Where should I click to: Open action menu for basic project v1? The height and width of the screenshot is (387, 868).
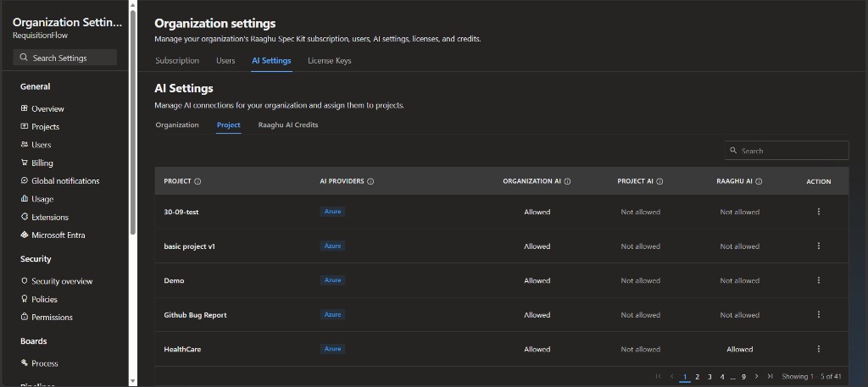pyautogui.click(x=819, y=246)
